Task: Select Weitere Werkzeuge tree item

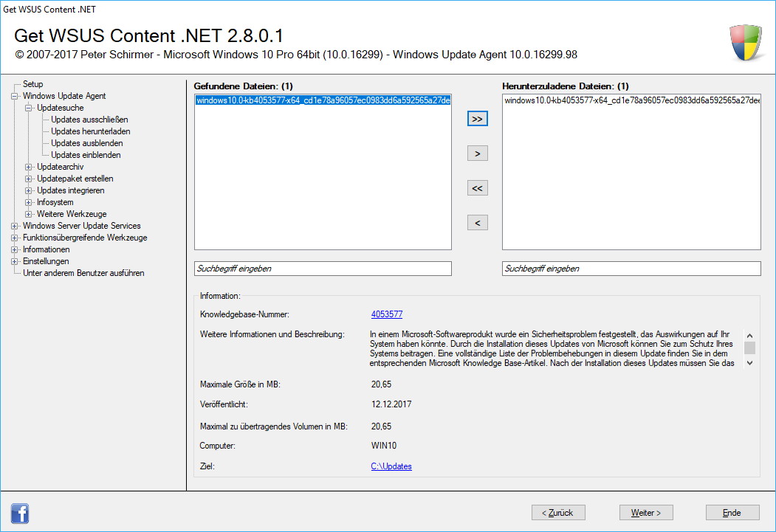Action: 72,215
